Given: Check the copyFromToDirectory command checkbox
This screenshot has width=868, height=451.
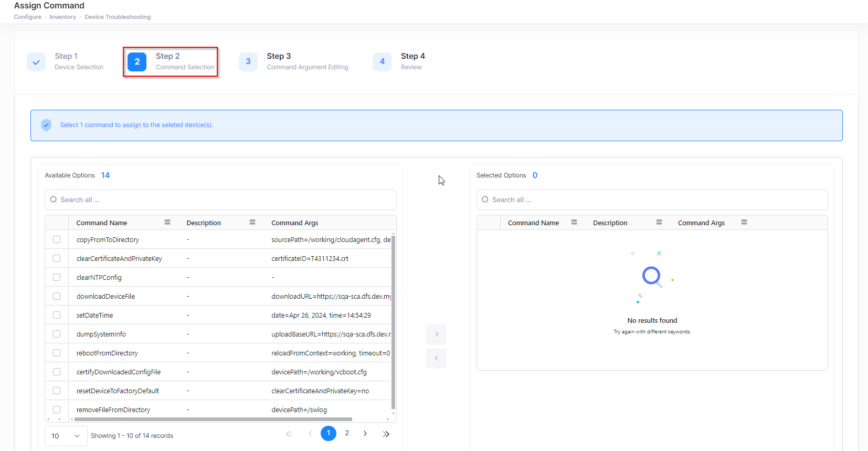Looking at the screenshot, I should tap(57, 240).
